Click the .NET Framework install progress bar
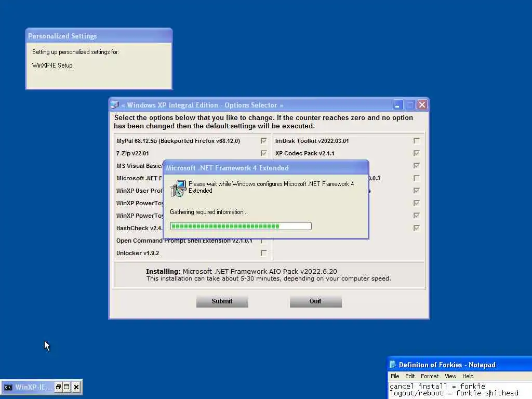The image size is (532, 399). 241,226
